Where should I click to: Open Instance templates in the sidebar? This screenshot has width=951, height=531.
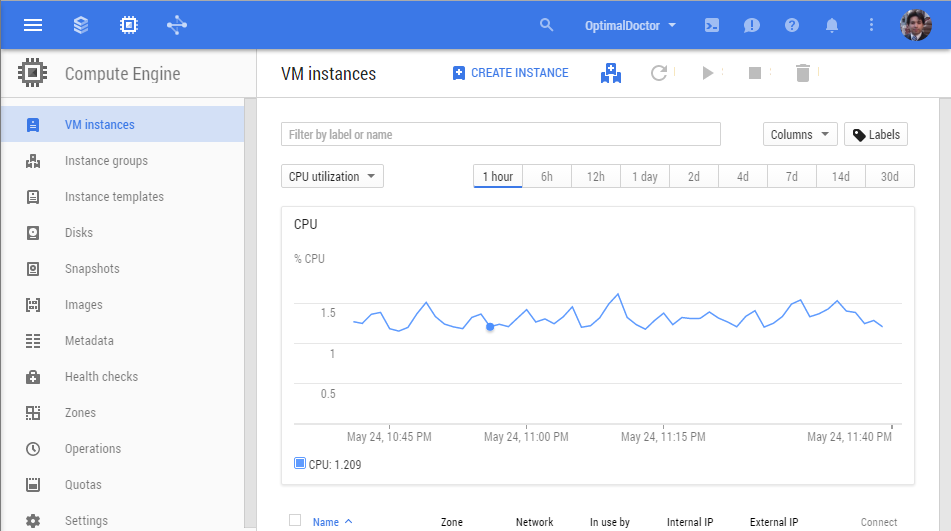pos(123,196)
